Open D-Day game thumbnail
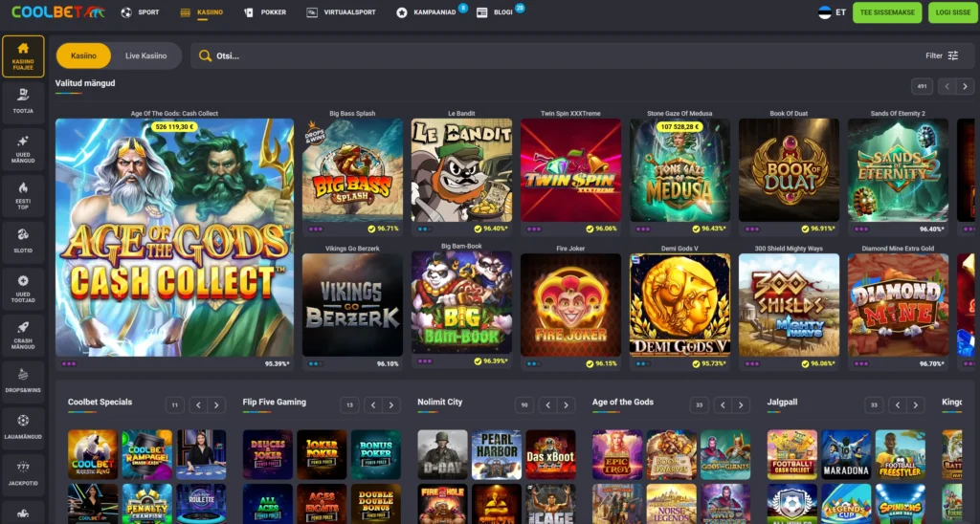The height and width of the screenshot is (524, 980). [x=442, y=454]
